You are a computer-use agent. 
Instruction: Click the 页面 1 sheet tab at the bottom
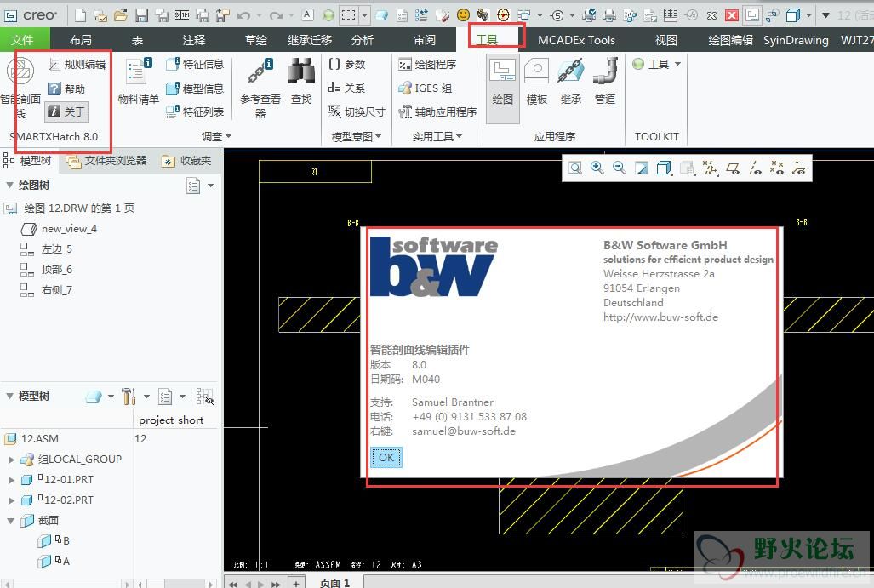point(334,582)
